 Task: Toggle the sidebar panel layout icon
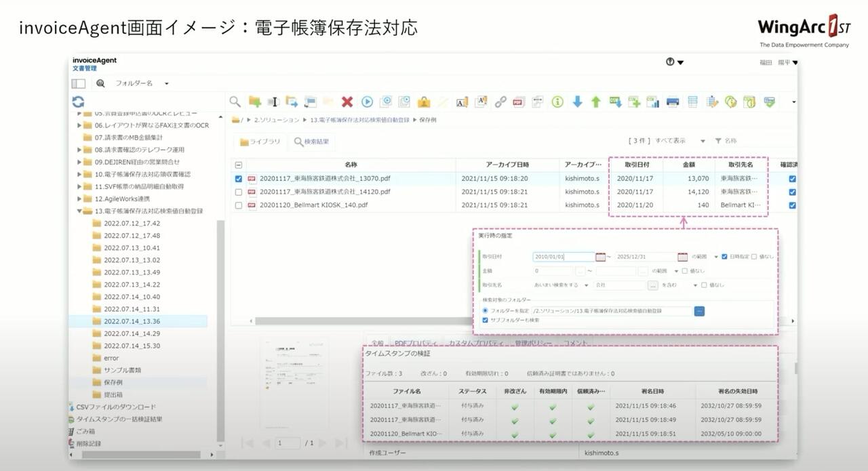coord(79,83)
